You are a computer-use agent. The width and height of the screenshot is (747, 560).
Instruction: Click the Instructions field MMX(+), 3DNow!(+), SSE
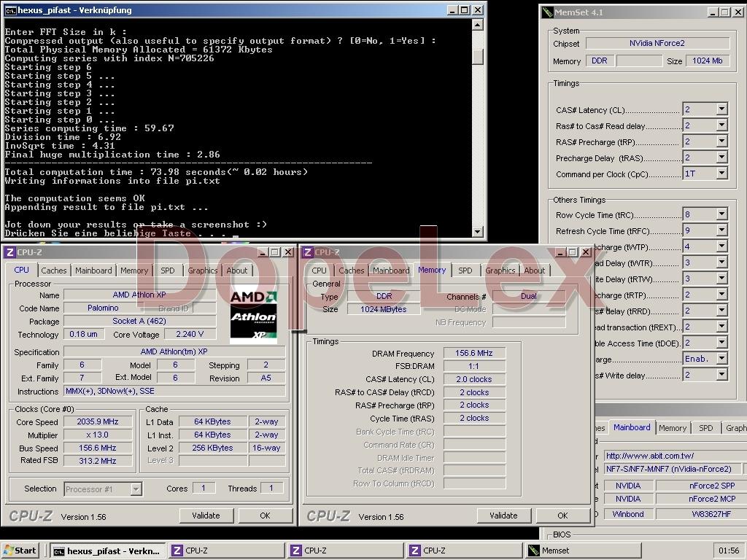coord(175,392)
